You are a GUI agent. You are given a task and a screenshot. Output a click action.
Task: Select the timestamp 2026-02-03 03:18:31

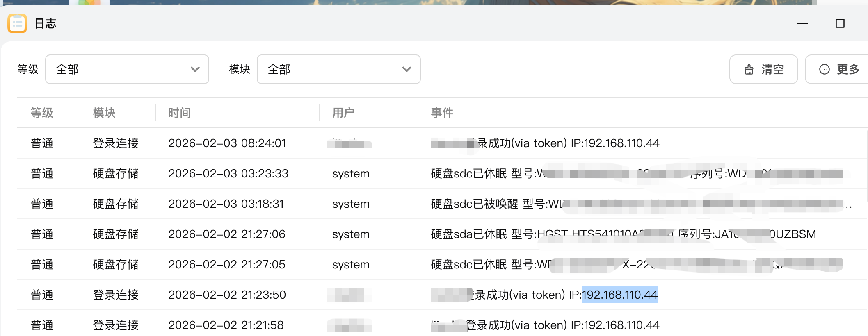pyautogui.click(x=226, y=204)
